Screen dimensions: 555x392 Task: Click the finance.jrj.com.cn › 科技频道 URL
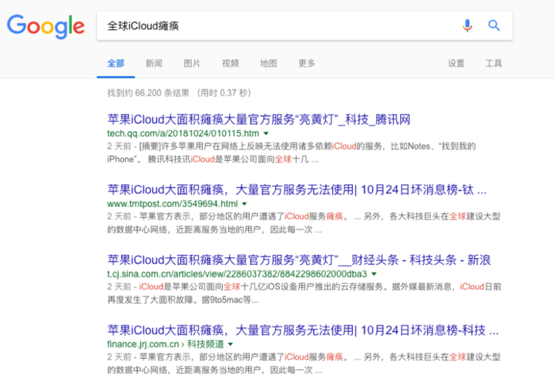point(166,344)
